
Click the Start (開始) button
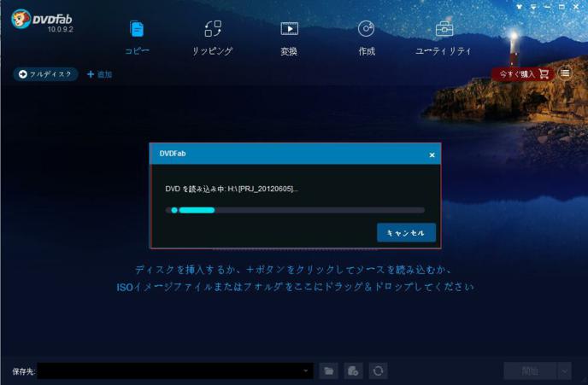coord(530,370)
